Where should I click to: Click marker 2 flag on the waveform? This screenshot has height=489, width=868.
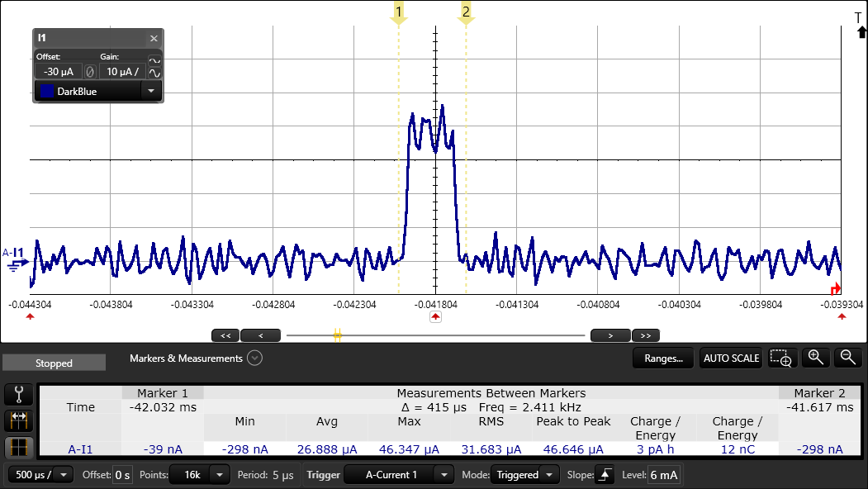coord(466,13)
